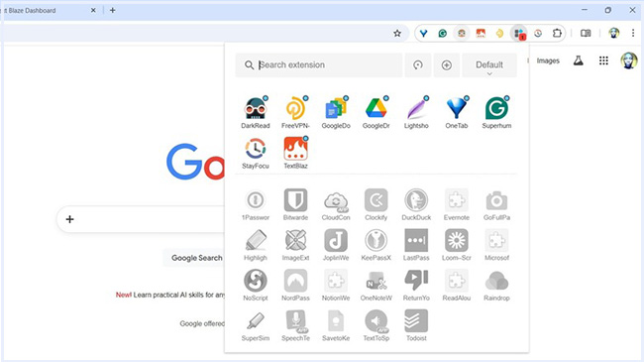Toggle the extension manager toolbar icon
The height and width of the screenshot is (362, 644).
coord(519,34)
